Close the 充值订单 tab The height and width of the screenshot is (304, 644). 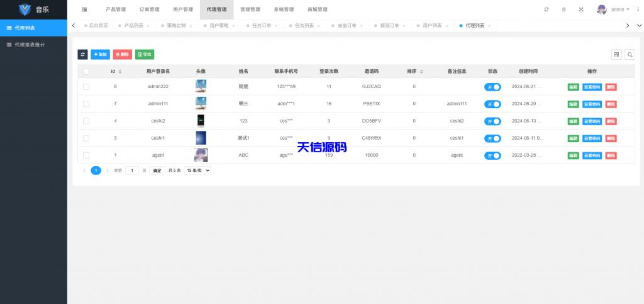pos(362,26)
